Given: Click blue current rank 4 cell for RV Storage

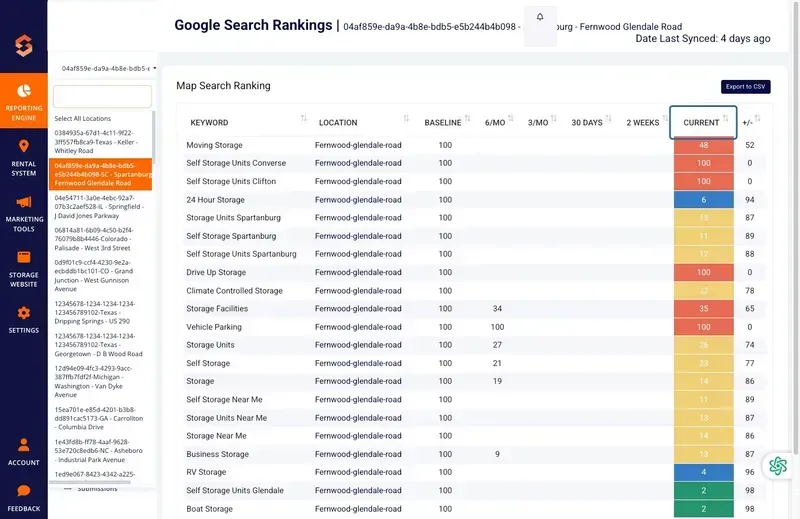Looking at the screenshot, I should tap(704, 472).
